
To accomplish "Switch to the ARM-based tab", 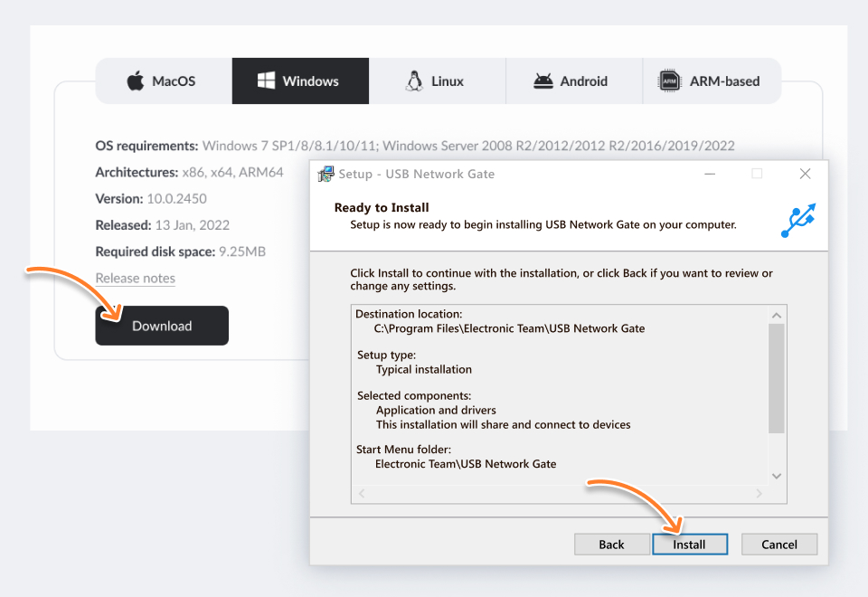I will click(x=712, y=81).
